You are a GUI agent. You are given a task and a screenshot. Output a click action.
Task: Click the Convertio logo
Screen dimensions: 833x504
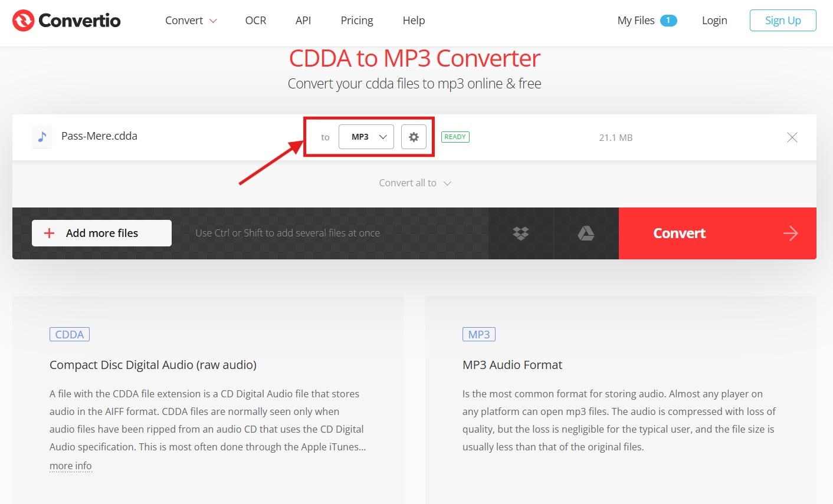[x=66, y=21]
